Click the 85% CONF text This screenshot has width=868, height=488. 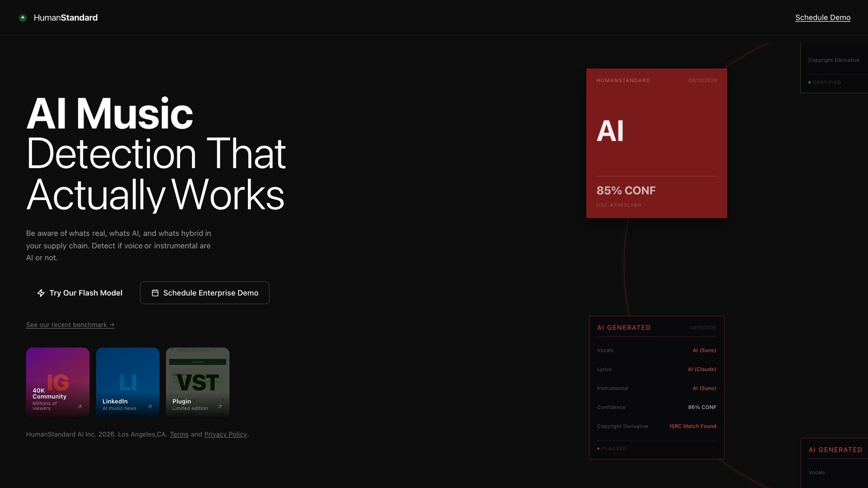(x=626, y=190)
